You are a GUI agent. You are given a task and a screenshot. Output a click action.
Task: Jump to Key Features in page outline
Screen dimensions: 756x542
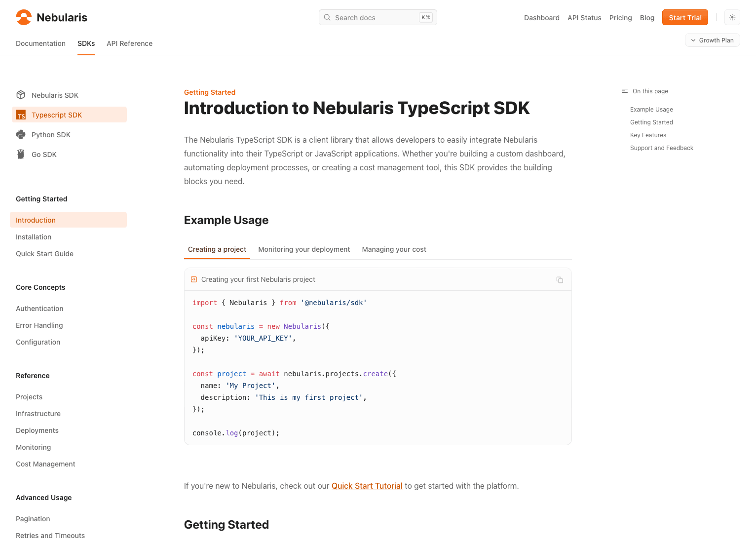pos(648,135)
